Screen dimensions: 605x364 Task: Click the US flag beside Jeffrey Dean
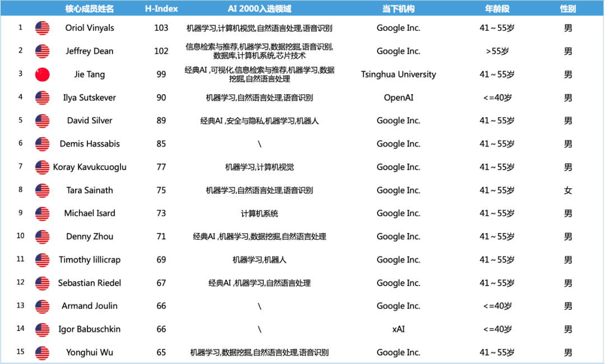(43, 52)
